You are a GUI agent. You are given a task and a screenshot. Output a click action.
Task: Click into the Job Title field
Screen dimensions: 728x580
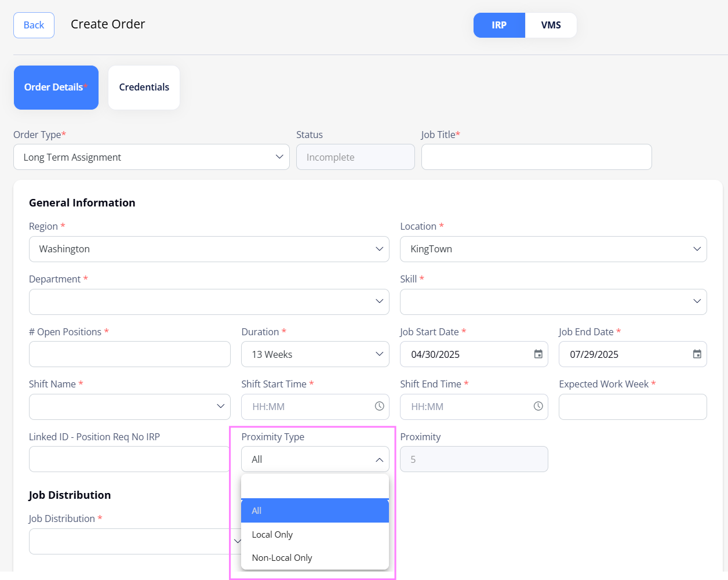coord(536,157)
